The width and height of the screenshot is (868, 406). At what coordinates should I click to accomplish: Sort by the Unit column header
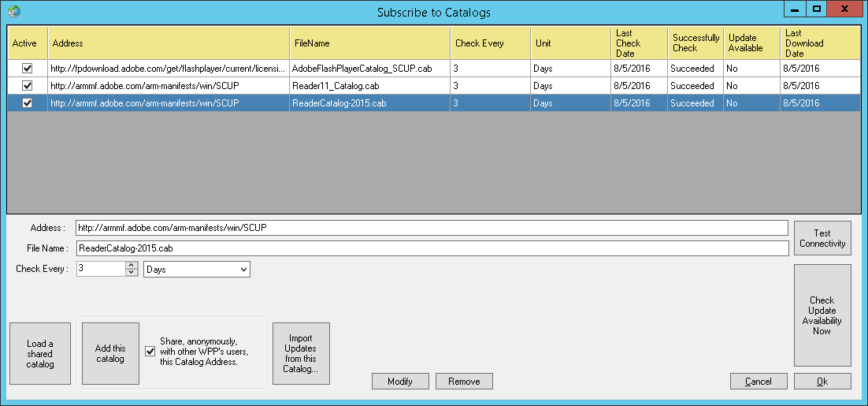(x=571, y=43)
